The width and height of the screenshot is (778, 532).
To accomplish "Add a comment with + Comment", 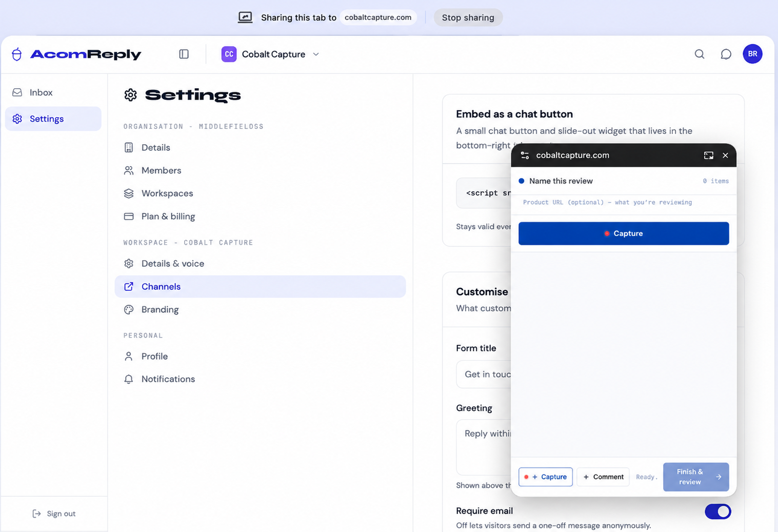I will click(x=603, y=477).
